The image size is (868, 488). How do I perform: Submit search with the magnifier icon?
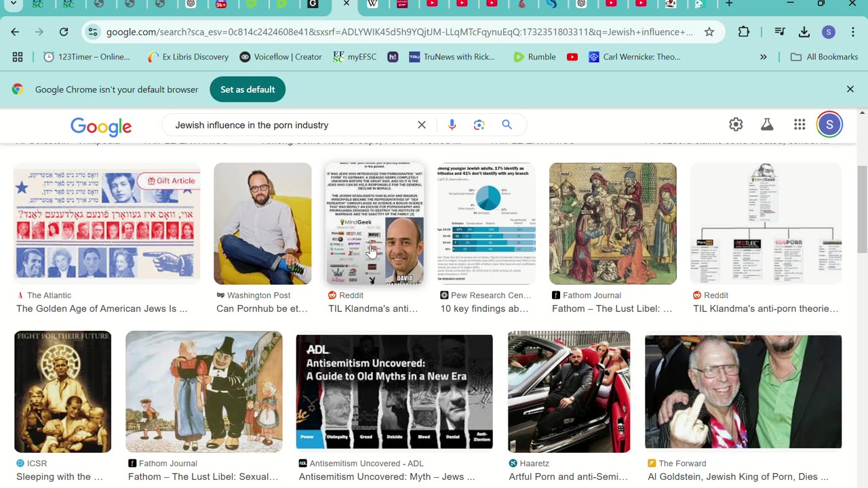pyautogui.click(x=507, y=125)
